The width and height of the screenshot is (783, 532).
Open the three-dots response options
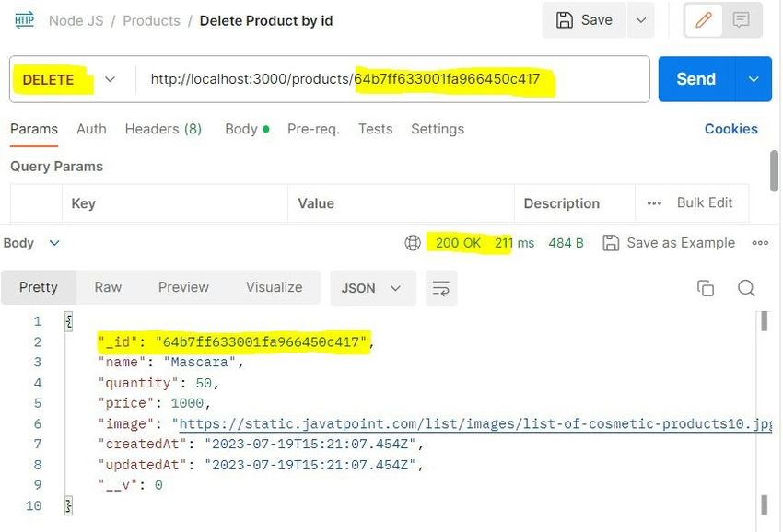pos(760,243)
